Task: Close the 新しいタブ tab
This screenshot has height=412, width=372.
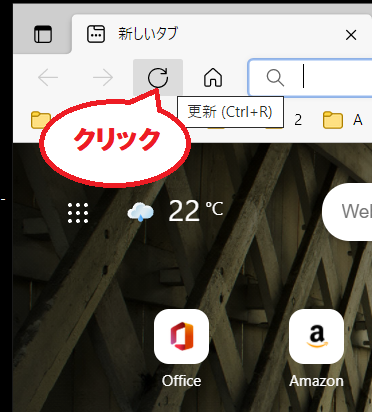Action: coord(351,35)
